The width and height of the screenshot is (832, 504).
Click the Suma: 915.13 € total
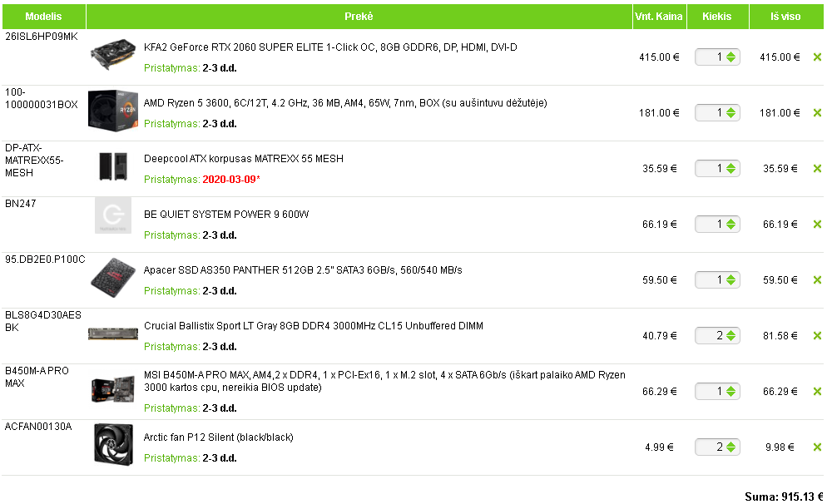coord(785,497)
